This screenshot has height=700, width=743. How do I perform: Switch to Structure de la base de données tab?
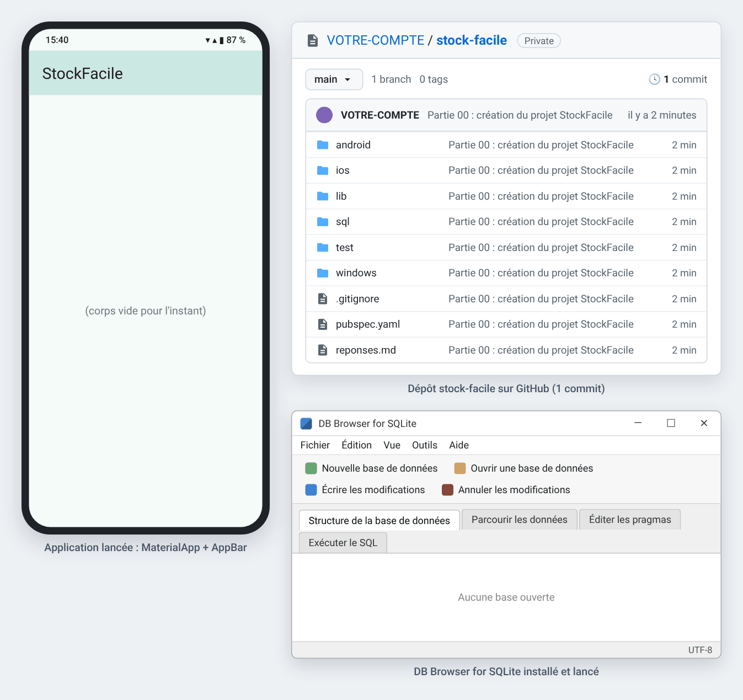(379, 520)
